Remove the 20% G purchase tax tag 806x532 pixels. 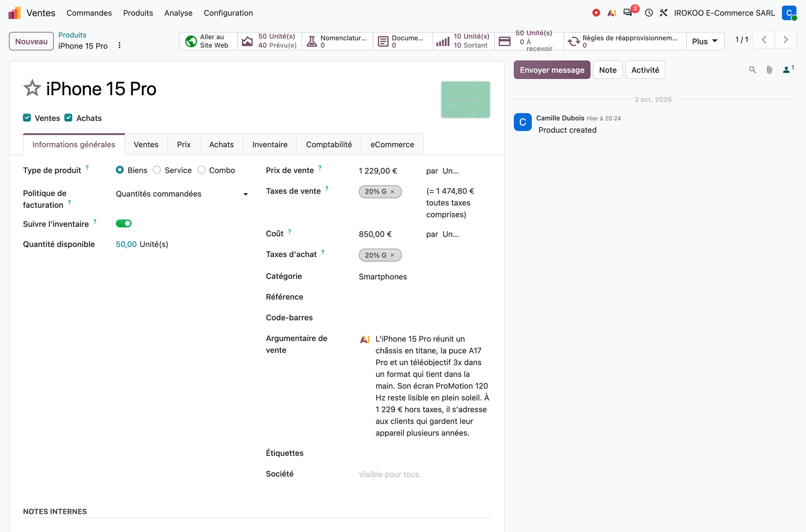393,255
